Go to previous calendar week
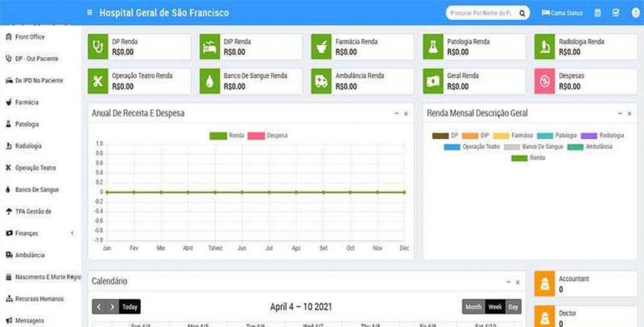This screenshot has width=644, height=327. pyautogui.click(x=99, y=307)
